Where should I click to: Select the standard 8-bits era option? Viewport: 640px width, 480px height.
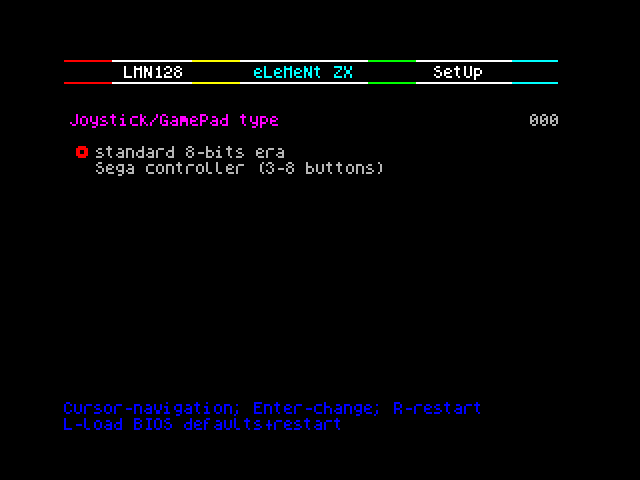tap(190, 153)
